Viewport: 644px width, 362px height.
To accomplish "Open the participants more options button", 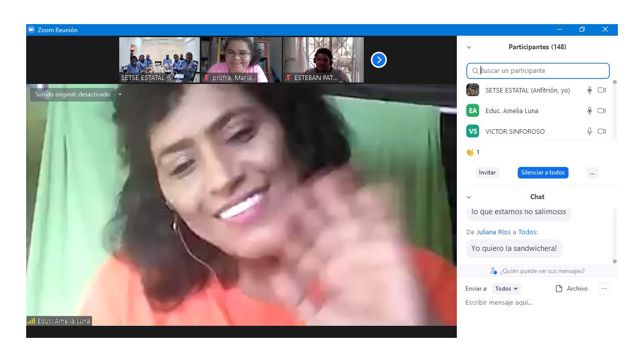I will 593,172.
